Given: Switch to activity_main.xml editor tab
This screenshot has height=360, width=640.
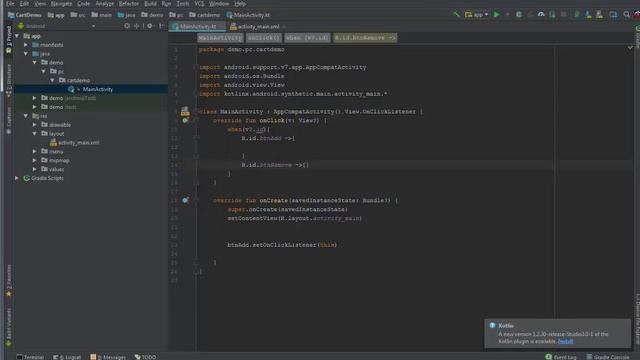Looking at the screenshot, I should click(x=255, y=26).
